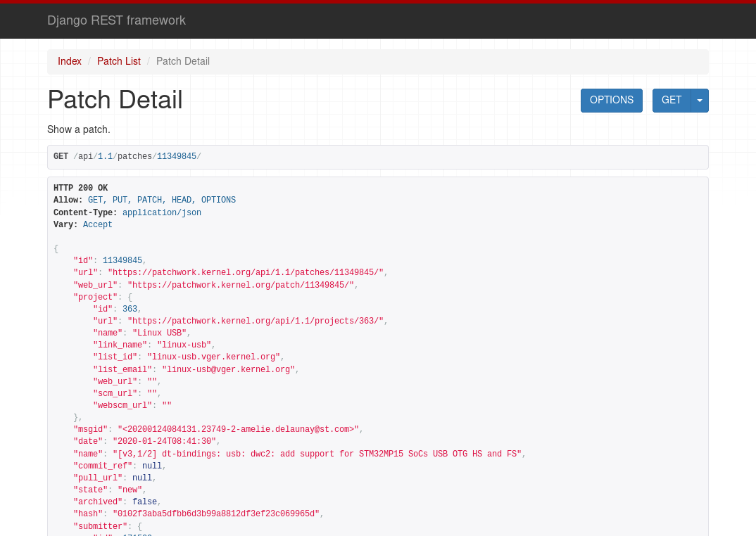Open the patch web_url link

click(241, 285)
